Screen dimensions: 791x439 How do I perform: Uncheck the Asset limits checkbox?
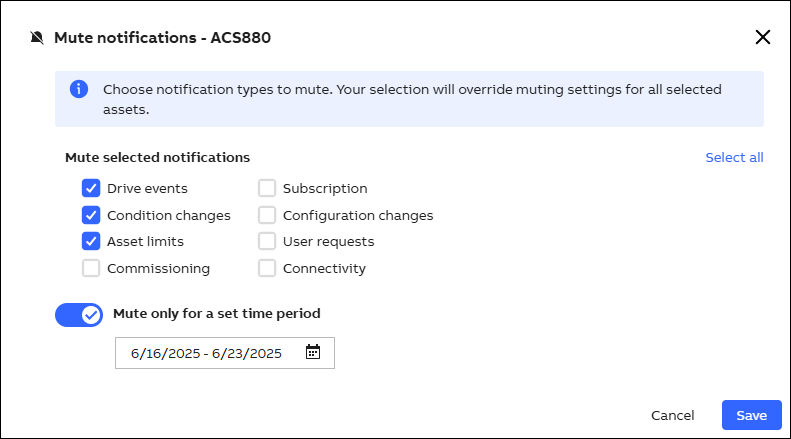coord(91,241)
